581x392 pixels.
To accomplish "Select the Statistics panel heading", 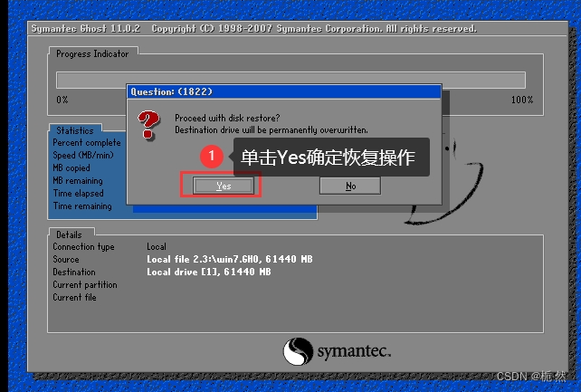I will pos(75,130).
